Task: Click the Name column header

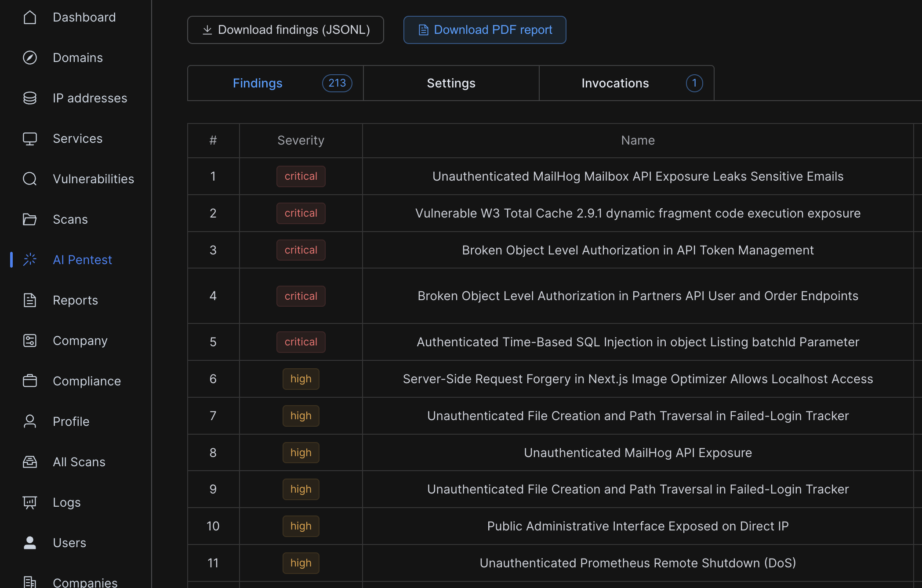Action: pyautogui.click(x=638, y=140)
